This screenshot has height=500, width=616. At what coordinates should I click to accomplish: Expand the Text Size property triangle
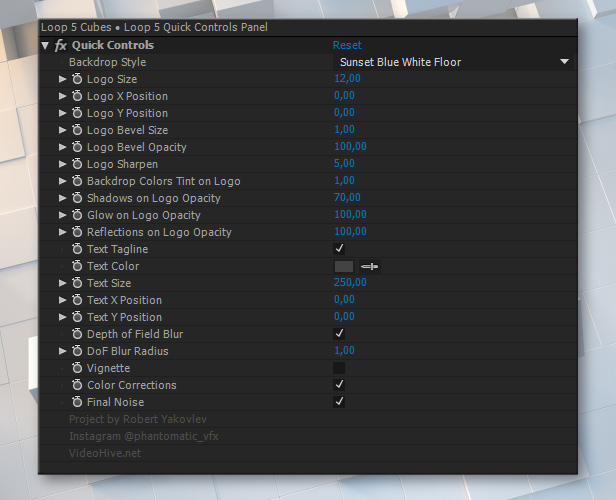click(x=62, y=283)
